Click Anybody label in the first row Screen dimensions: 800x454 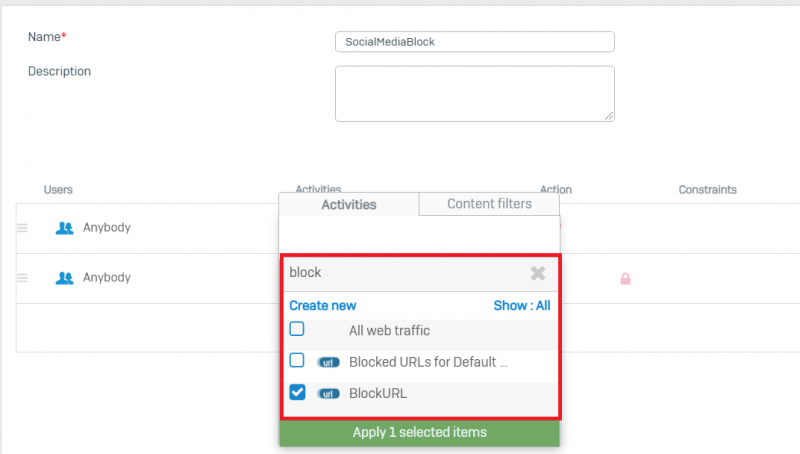coord(106,228)
